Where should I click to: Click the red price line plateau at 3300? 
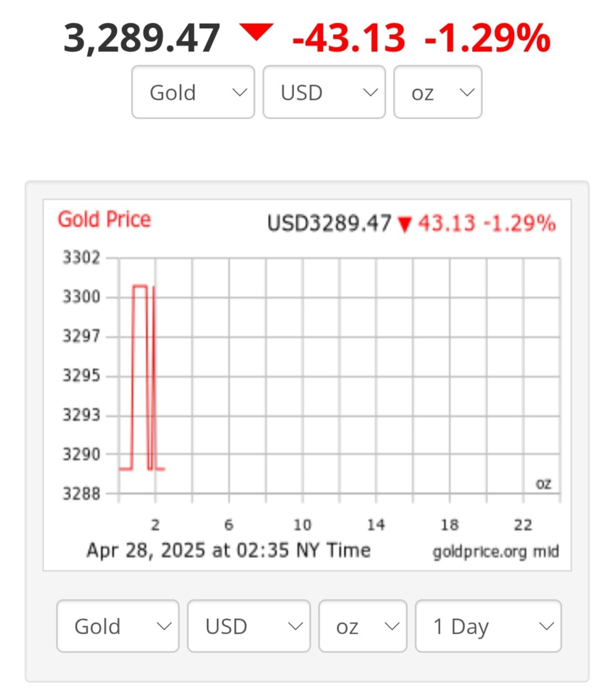tap(140, 286)
